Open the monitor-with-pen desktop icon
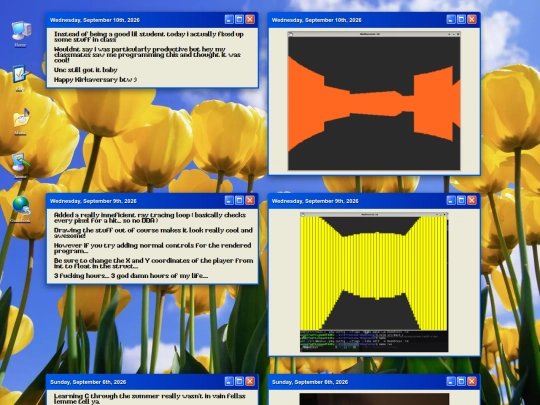This screenshot has height=405, width=540. (x=21, y=166)
